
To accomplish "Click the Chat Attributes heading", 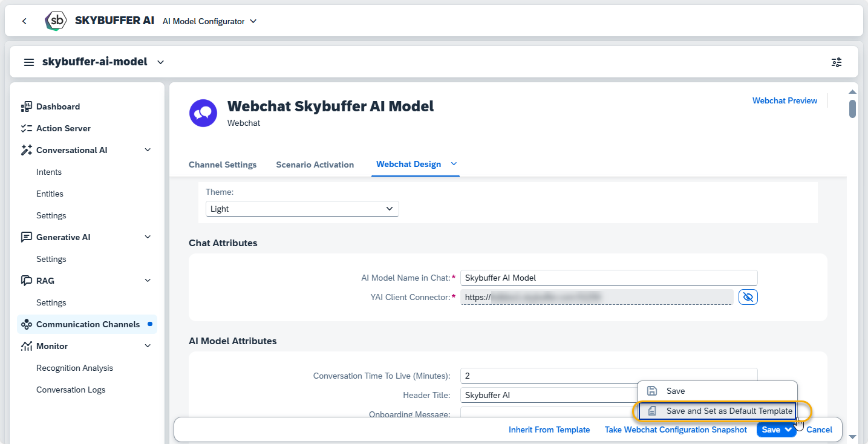I will pyautogui.click(x=223, y=243).
